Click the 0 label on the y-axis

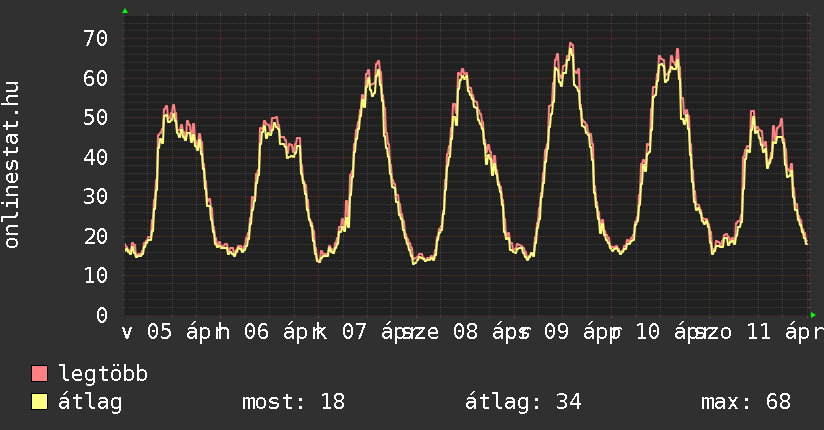click(101, 315)
